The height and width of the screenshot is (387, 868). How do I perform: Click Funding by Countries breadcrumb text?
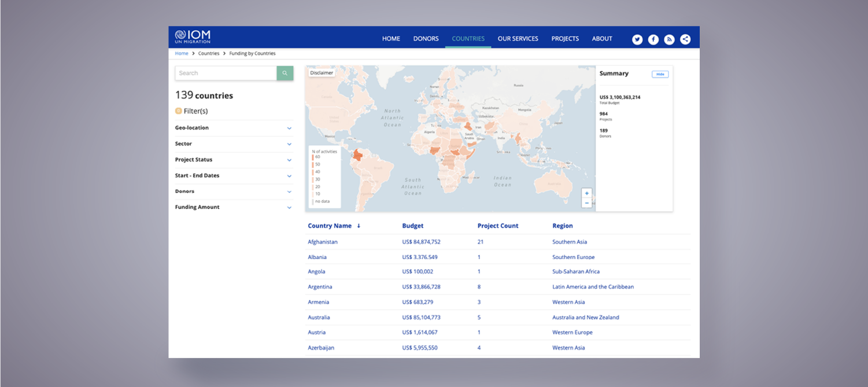coord(252,53)
